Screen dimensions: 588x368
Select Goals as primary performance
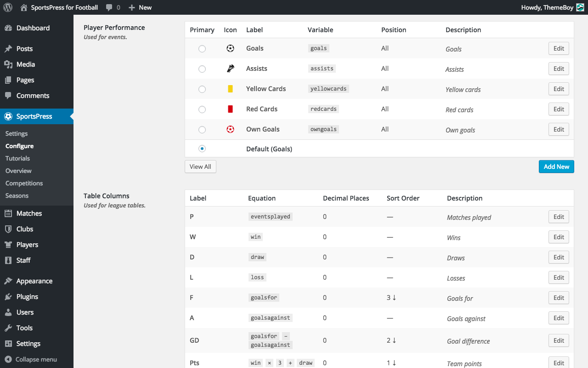pyautogui.click(x=202, y=49)
